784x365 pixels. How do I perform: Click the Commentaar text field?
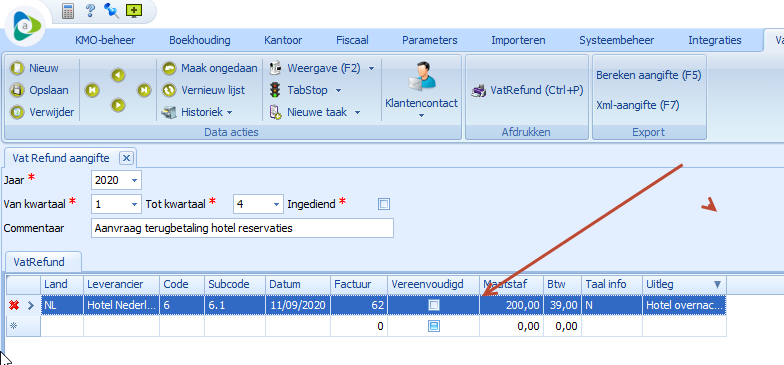pos(242,228)
